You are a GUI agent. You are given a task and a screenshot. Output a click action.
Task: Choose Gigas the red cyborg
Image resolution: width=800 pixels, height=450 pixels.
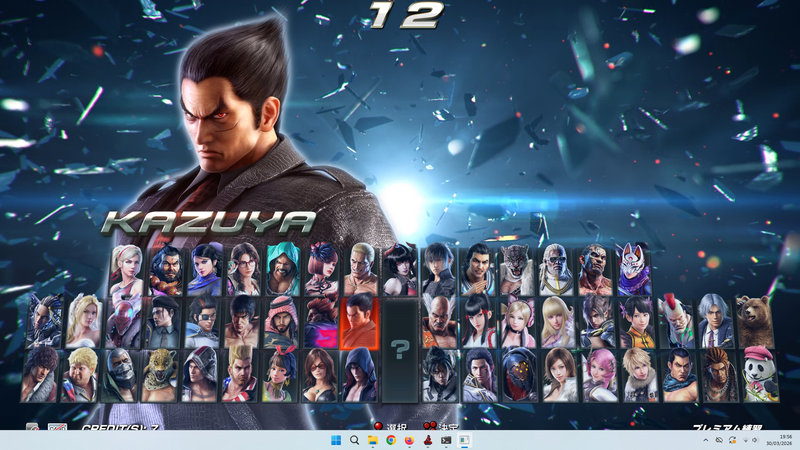tap(124, 322)
